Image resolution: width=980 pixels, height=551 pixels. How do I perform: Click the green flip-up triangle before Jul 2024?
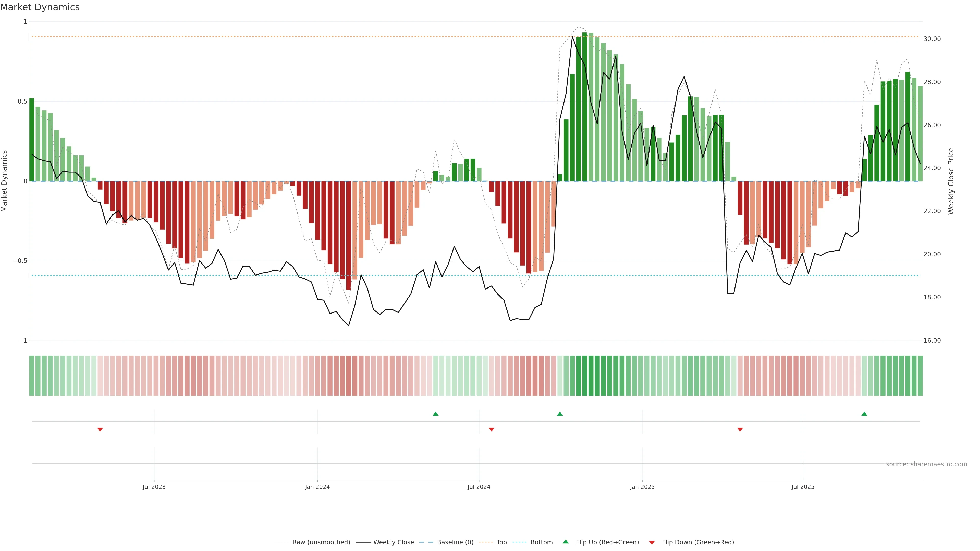click(436, 414)
